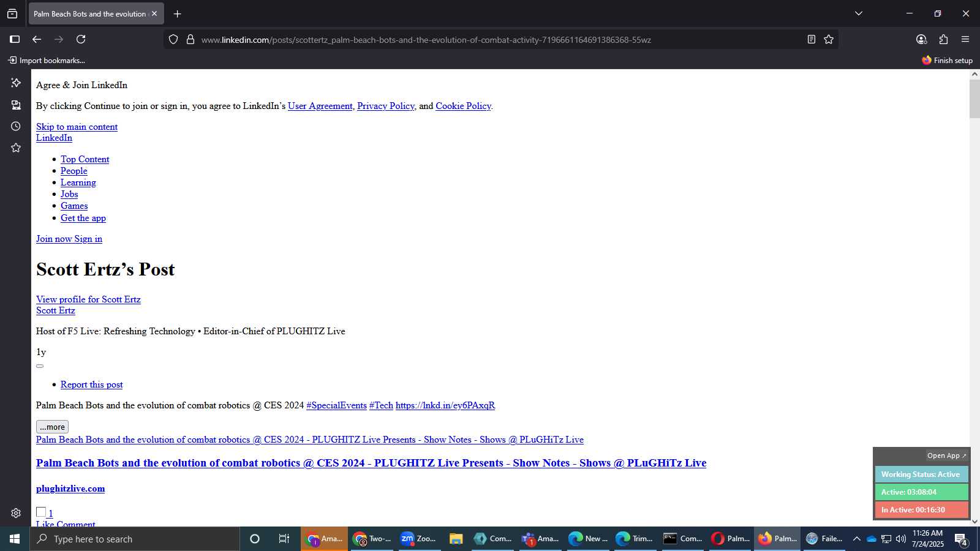Open Windows Start menu

[x=15, y=539]
